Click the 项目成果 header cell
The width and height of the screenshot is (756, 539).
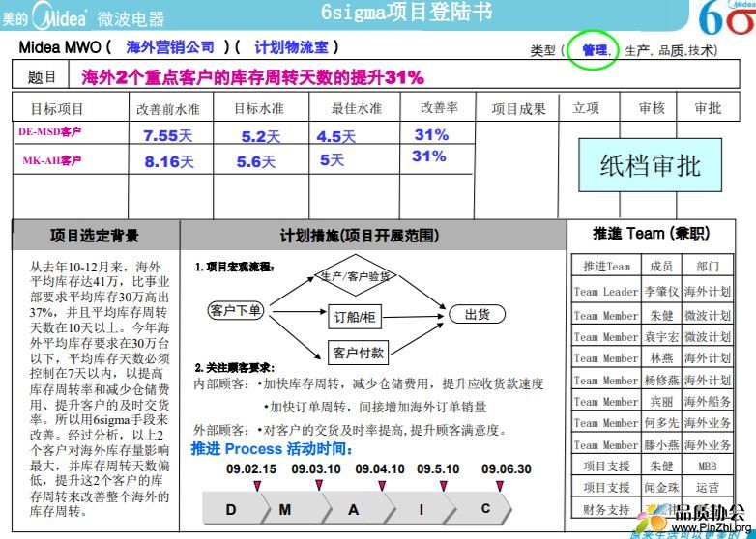point(518,109)
